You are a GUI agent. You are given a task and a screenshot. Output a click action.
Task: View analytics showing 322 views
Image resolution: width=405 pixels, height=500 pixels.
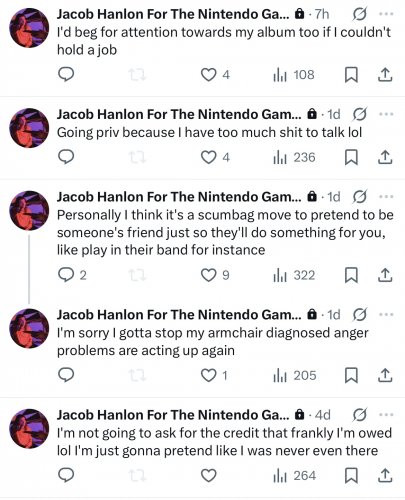point(294,275)
